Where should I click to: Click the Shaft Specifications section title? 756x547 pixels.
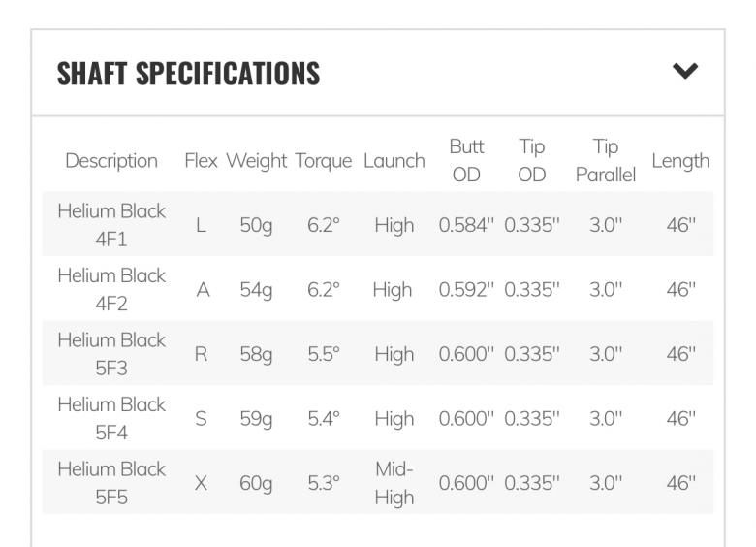188,73
